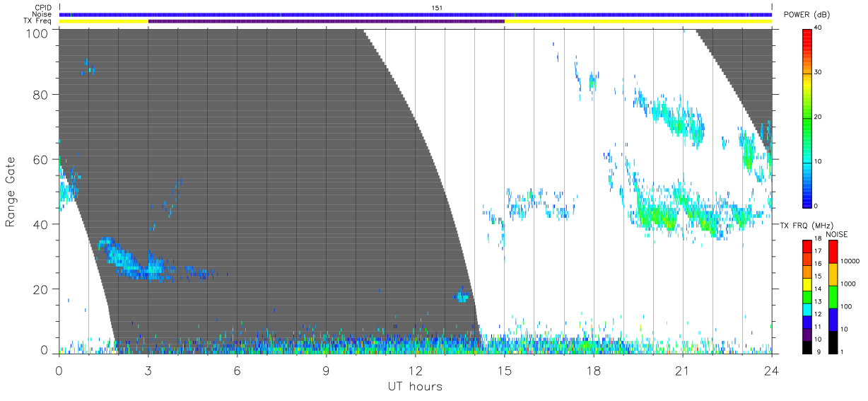Click the TX Freq label at top left
Image resolution: width=868 pixels, height=401 pixels.
click(38, 21)
